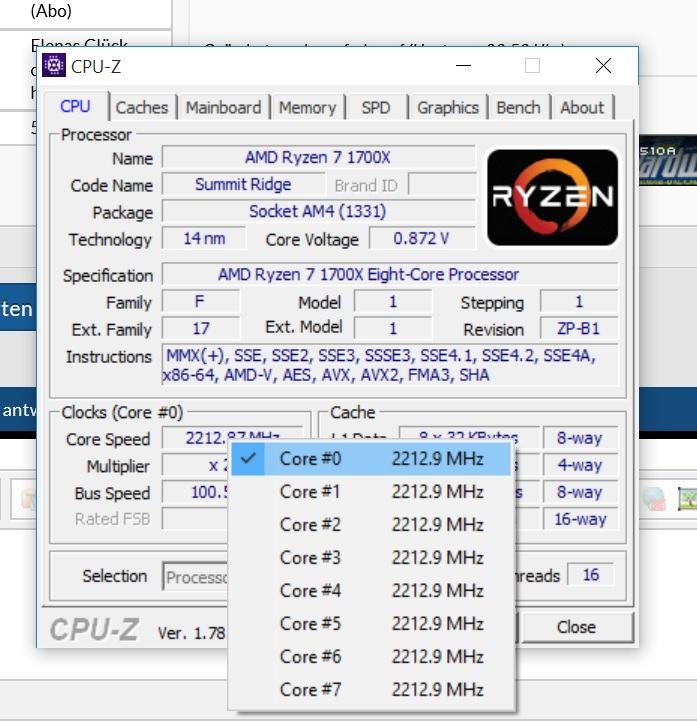Click the "Processor" group box heading

[96, 135]
